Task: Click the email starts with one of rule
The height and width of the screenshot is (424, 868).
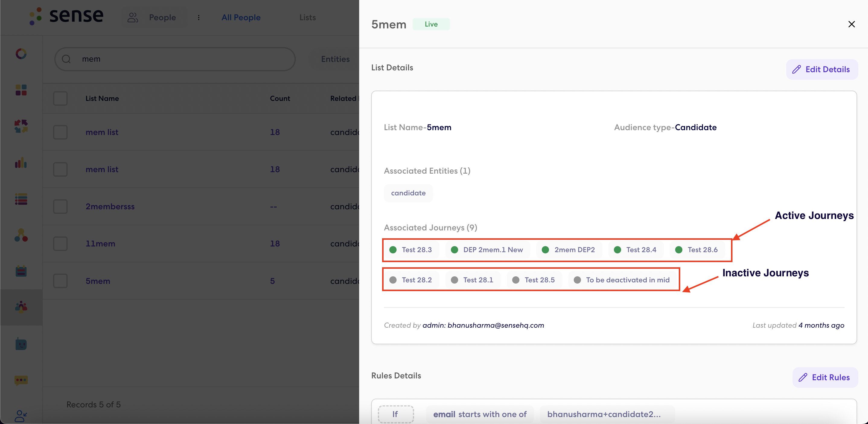Action: 480,414
